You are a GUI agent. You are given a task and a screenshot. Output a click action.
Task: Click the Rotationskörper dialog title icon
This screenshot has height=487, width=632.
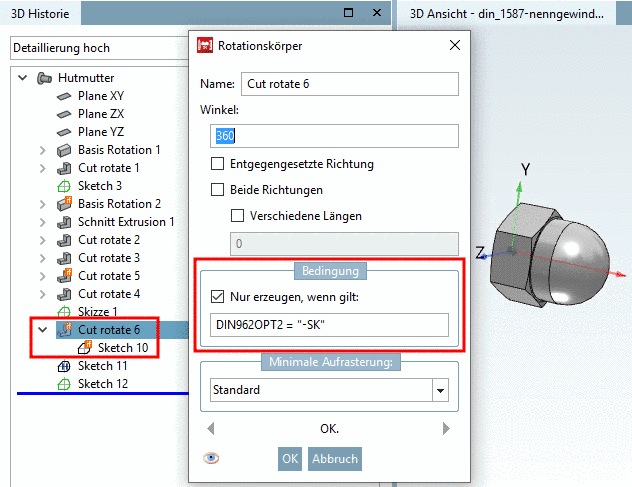pyautogui.click(x=205, y=46)
